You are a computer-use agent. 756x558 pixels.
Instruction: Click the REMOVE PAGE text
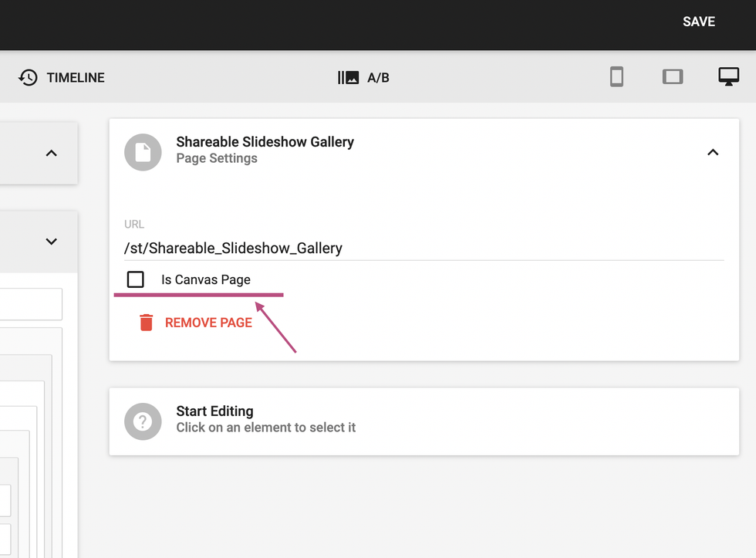[208, 323]
